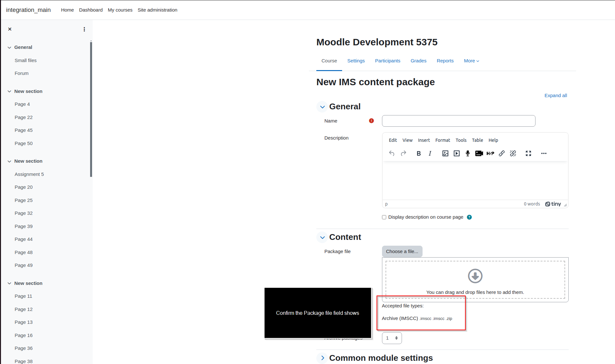615x364 pixels.
Task: Click Choose a file button
Action: (x=402, y=251)
